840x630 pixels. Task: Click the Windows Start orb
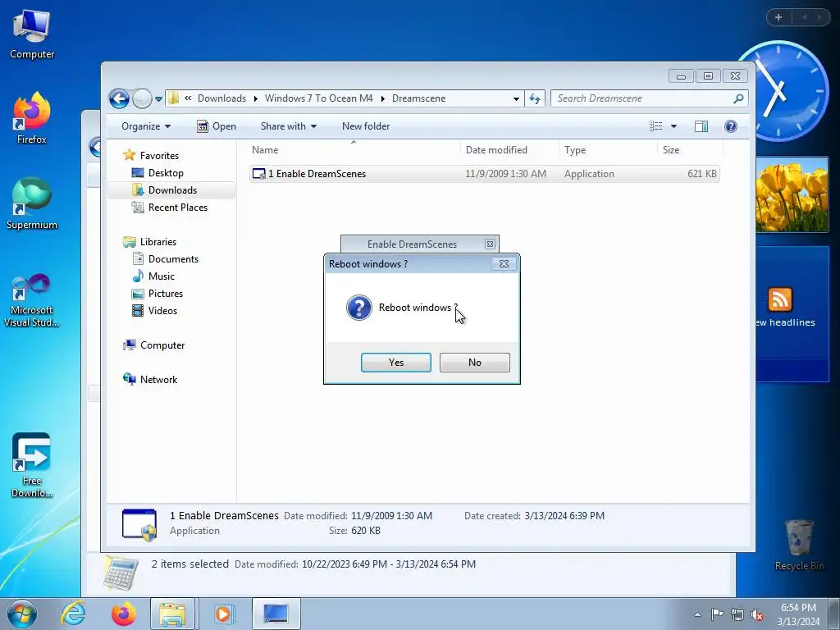22,614
